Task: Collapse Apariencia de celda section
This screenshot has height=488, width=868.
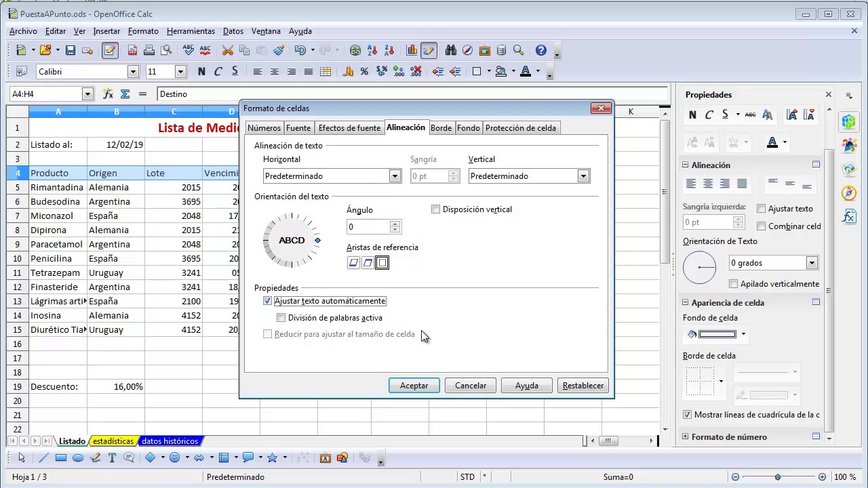Action: pyautogui.click(x=686, y=303)
